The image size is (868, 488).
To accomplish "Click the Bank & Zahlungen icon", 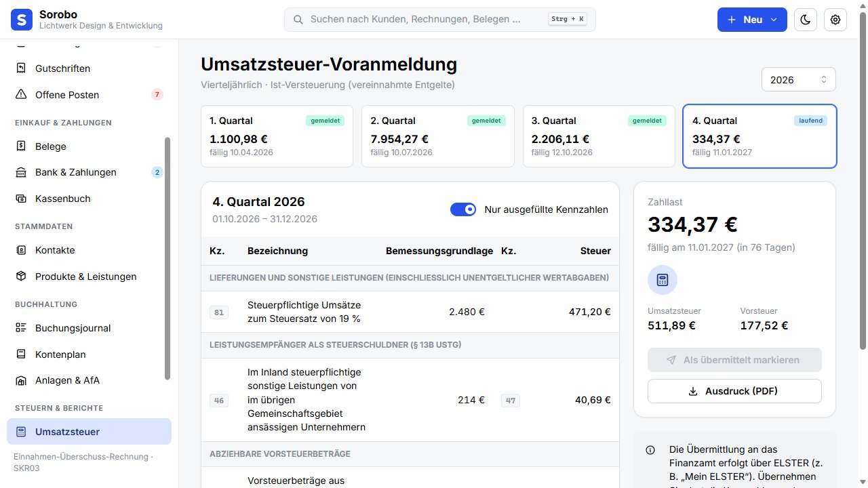I will pyautogui.click(x=21, y=172).
